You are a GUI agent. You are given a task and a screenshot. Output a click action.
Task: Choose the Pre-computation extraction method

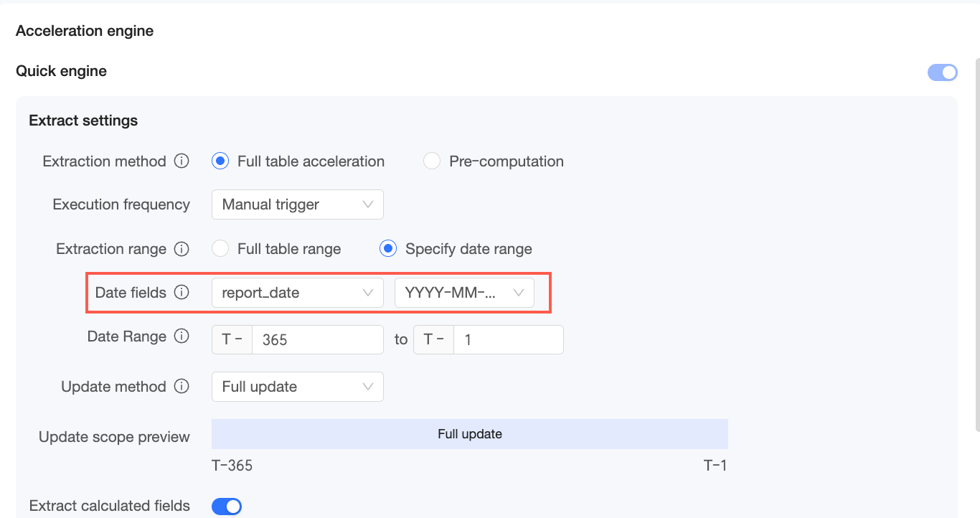432,161
